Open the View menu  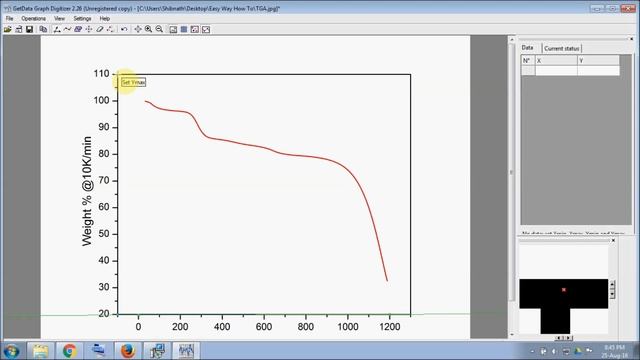click(59, 19)
